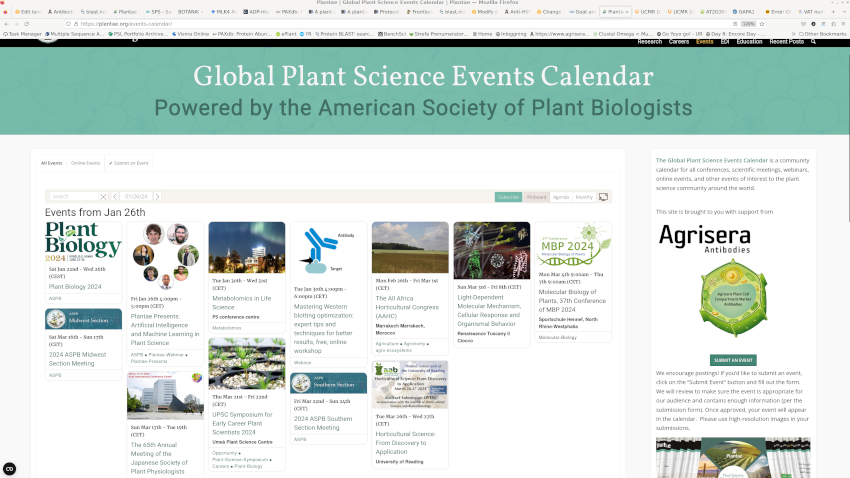Click the MBP 2024 logo thumbnail
Image resolution: width=850 pixels, height=478 pixels.
[x=574, y=244]
